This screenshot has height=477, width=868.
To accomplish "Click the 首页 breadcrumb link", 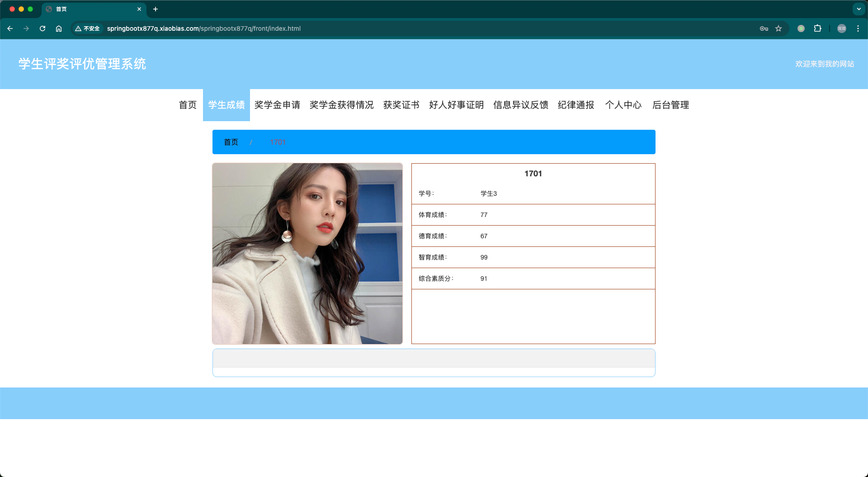I will point(231,142).
